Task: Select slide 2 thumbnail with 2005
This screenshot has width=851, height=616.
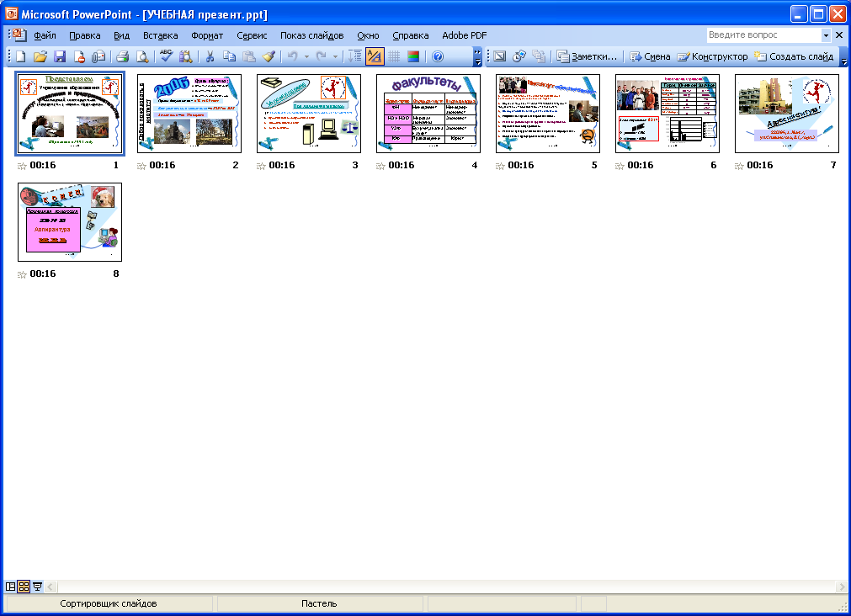Action: click(189, 114)
